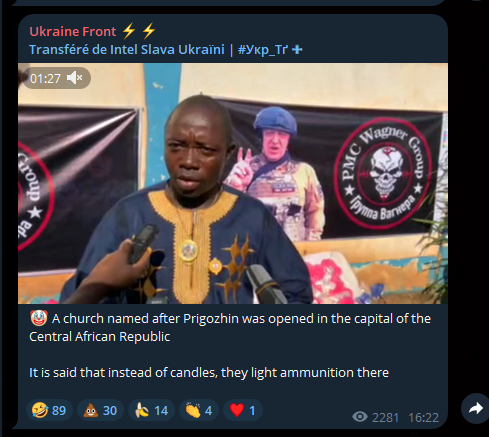Click the 2281 views count
Viewport: 489px width, 437px height.
pyautogui.click(x=386, y=417)
